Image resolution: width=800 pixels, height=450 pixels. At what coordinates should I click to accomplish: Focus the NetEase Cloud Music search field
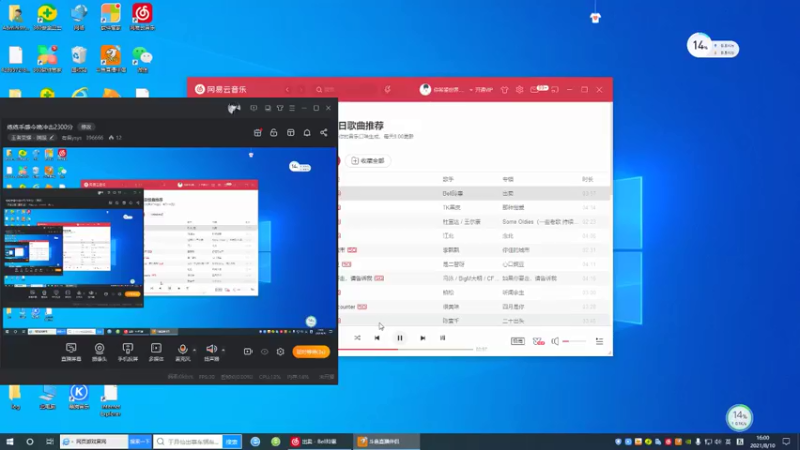click(346, 89)
